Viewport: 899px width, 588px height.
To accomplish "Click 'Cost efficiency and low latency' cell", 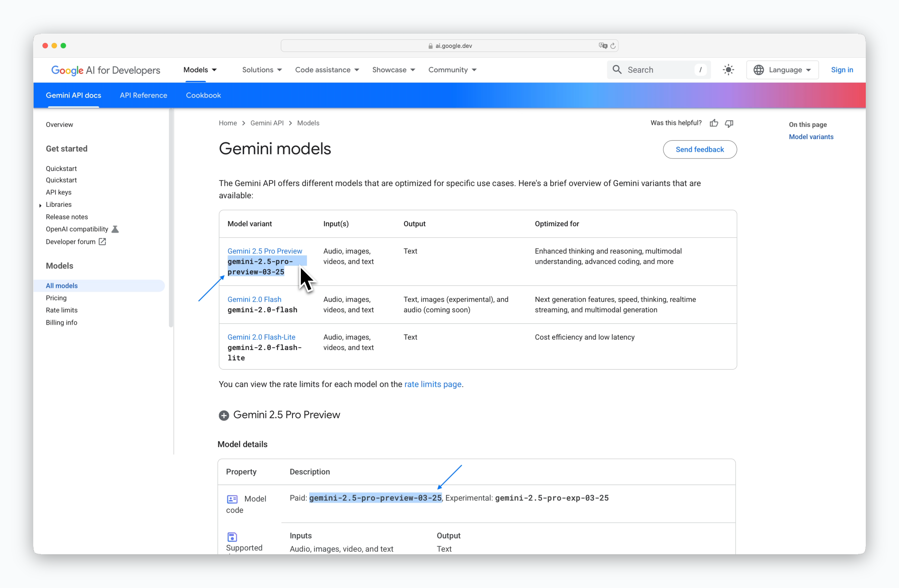I will tap(584, 337).
